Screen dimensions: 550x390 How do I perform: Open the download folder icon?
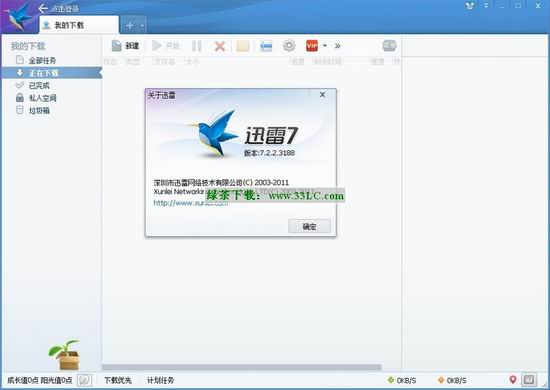click(x=243, y=46)
